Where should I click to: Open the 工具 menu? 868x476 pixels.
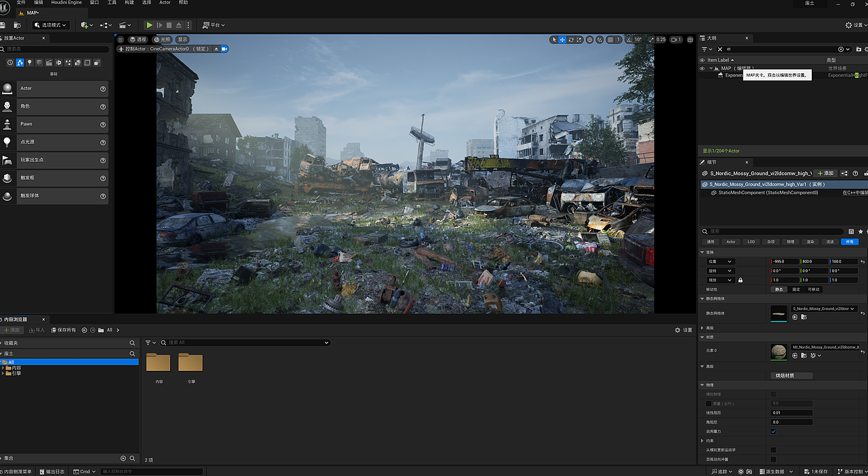(112, 3)
